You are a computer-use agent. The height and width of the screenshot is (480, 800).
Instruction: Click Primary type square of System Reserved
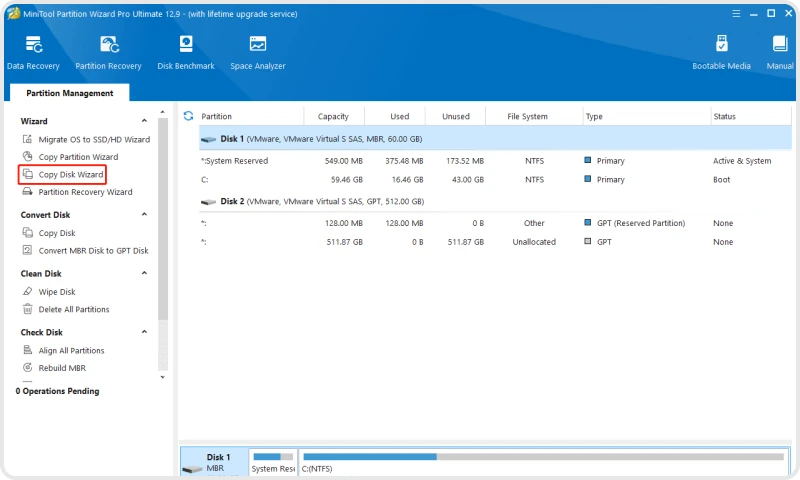pos(588,160)
